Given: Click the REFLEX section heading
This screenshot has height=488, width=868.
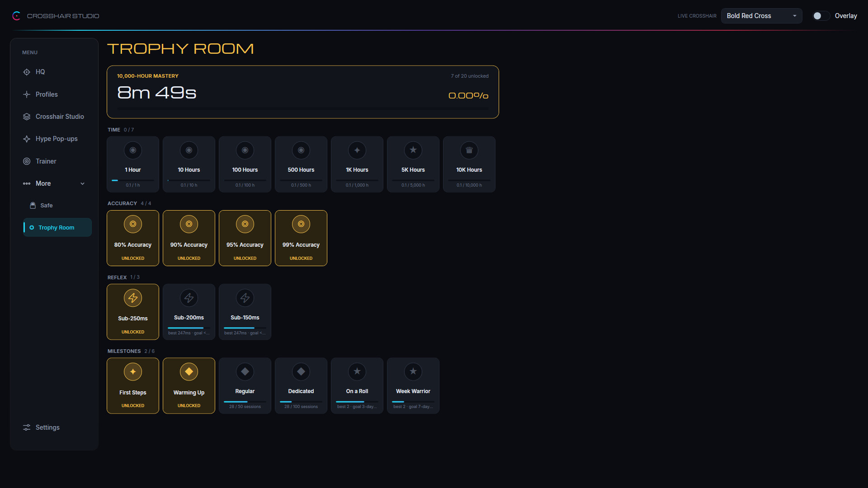Looking at the screenshot, I should coord(117,277).
